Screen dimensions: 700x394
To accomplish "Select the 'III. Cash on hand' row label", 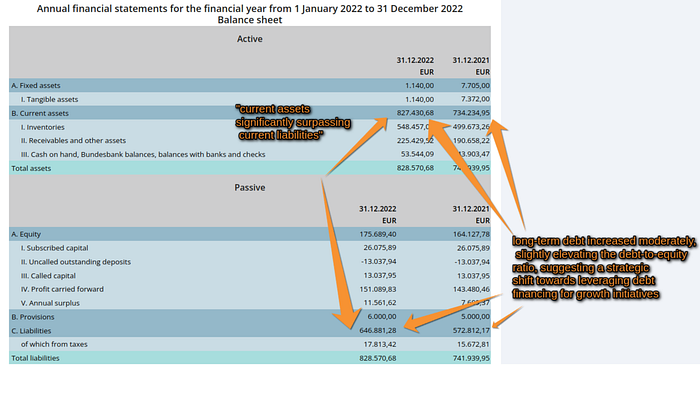I will tap(143, 154).
